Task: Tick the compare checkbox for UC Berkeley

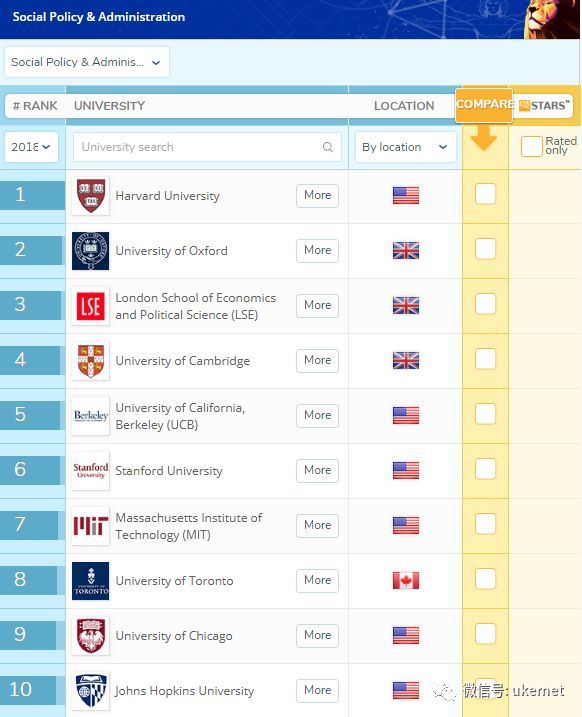Action: point(486,414)
